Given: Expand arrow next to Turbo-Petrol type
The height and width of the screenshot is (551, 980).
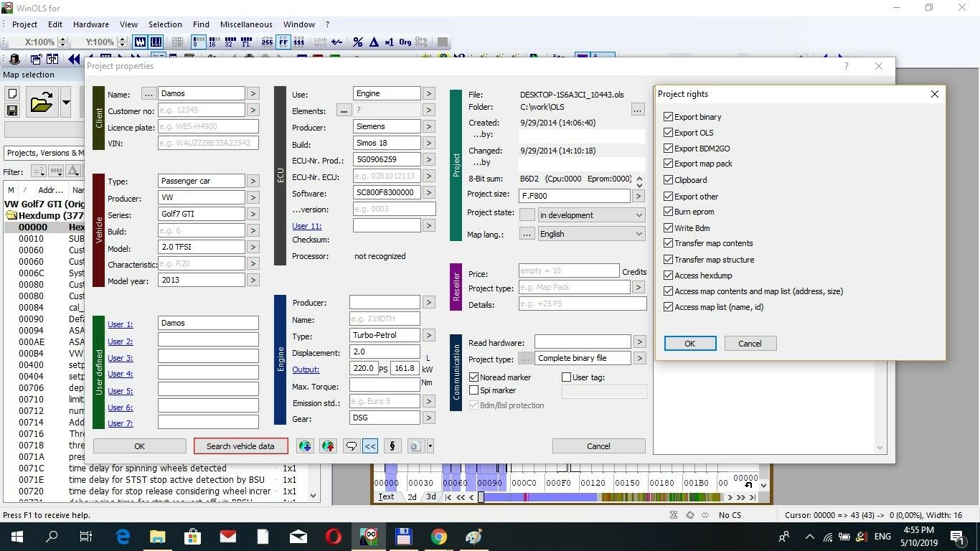Looking at the screenshot, I should 428,335.
